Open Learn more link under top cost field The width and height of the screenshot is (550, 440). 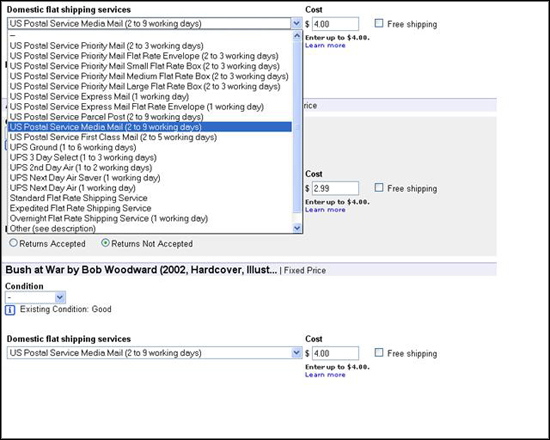(325, 45)
